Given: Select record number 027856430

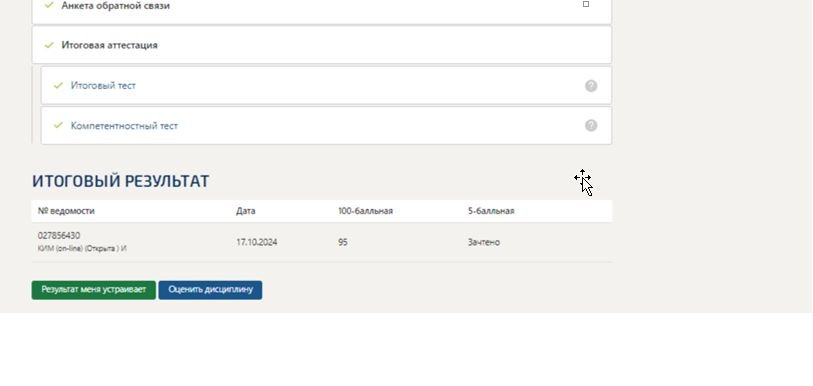Looking at the screenshot, I should pyautogui.click(x=59, y=236).
